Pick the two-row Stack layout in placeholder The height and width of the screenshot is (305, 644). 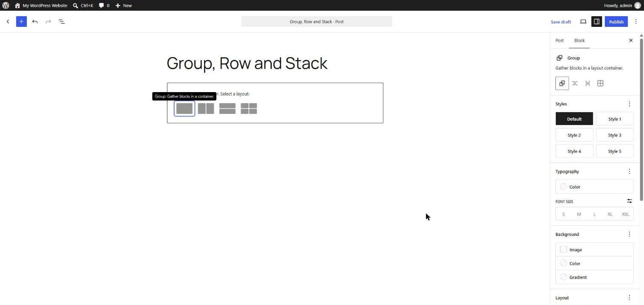point(227,109)
